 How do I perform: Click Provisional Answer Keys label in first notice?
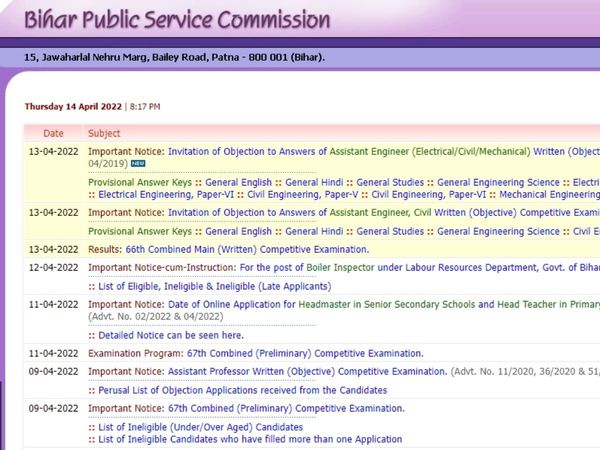click(140, 183)
